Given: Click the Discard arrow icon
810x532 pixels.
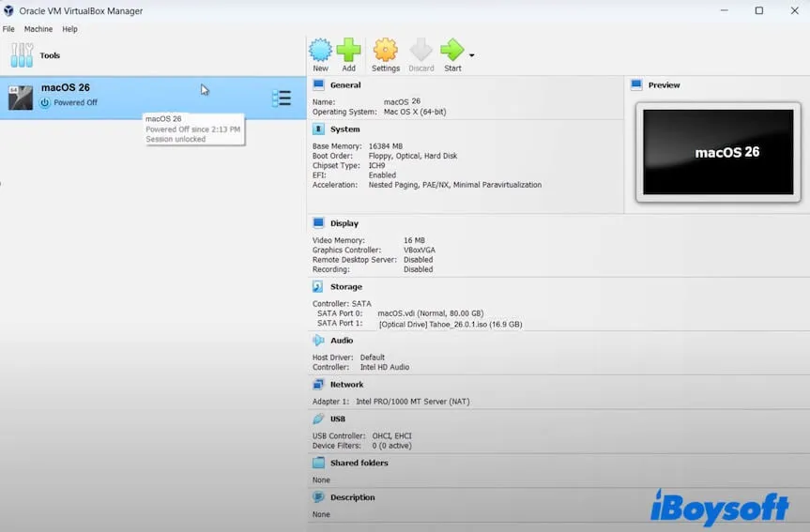Looking at the screenshot, I should 421,52.
